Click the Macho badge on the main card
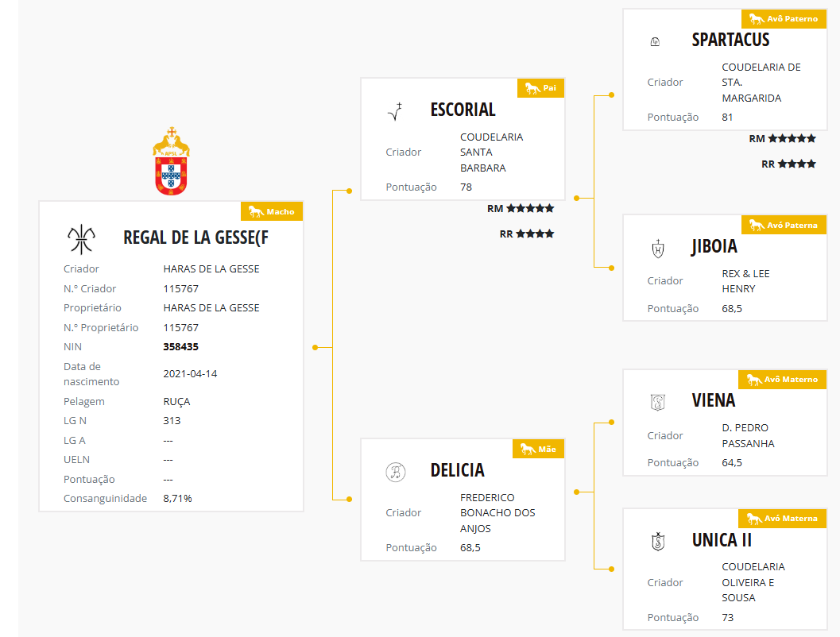 (x=272, y=211)
